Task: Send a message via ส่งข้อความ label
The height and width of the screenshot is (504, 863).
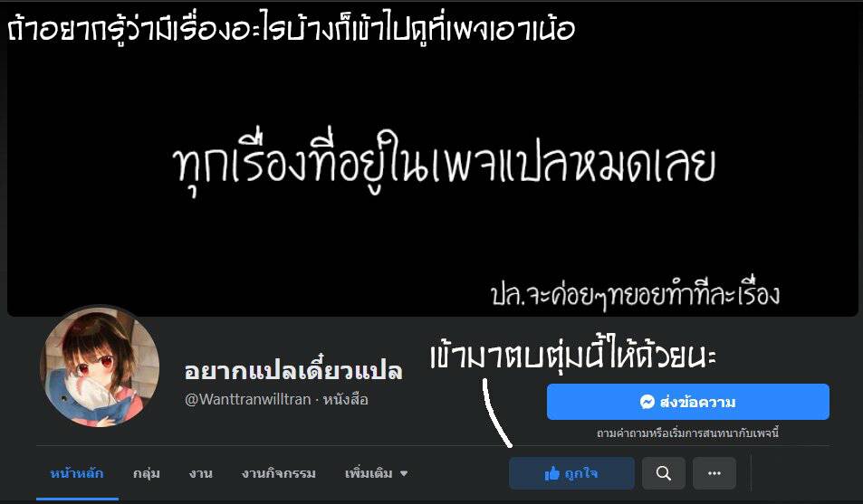Action: click(x=697, y=403)
